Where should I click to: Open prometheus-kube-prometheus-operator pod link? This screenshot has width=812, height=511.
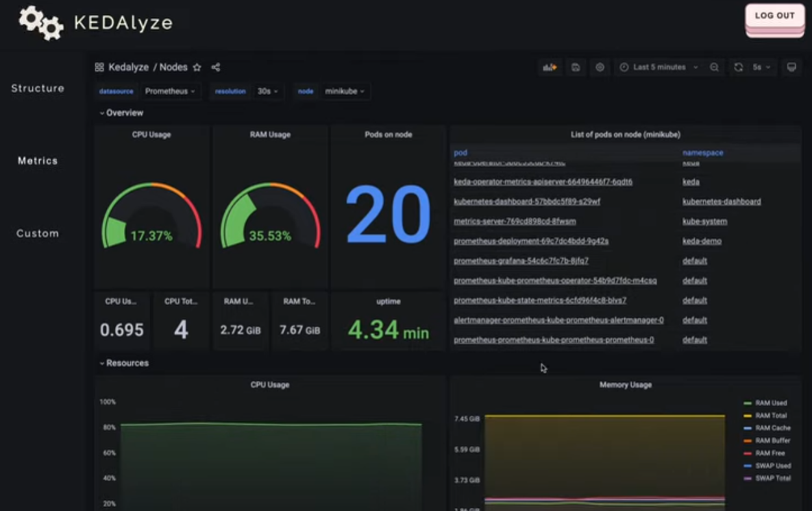point(555,281)
